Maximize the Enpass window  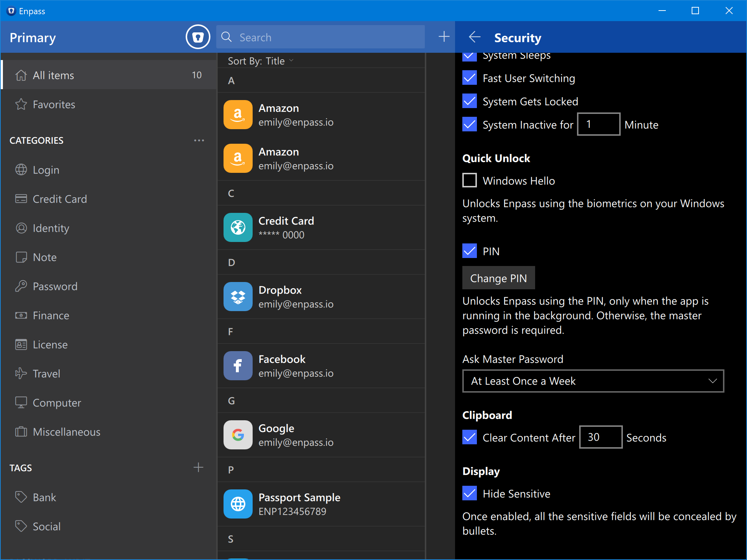(x=695, y=11)
